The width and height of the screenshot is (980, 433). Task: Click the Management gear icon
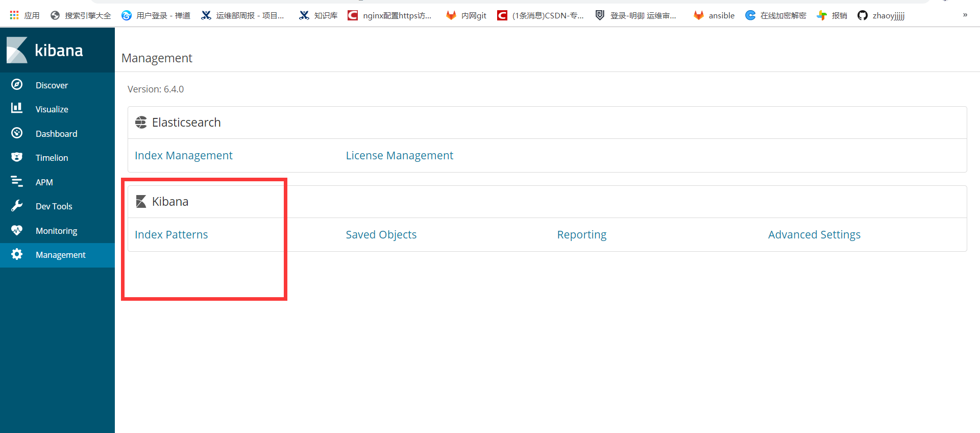coord(17,254)
